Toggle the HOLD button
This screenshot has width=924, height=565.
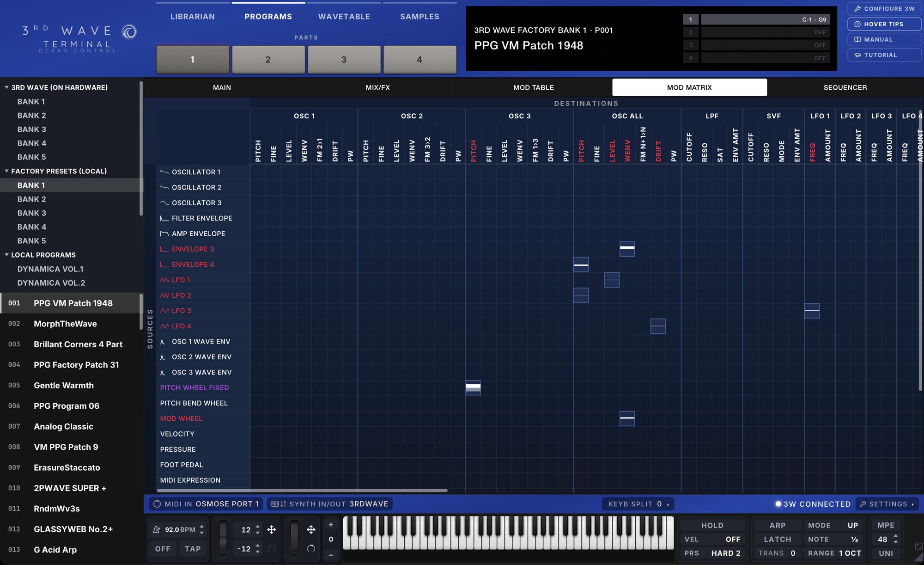pos(712,525)
